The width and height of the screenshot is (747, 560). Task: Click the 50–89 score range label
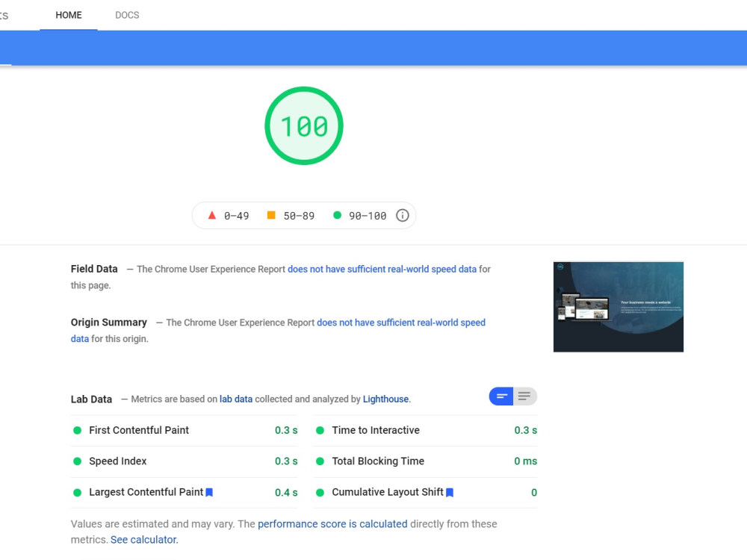pyautogui.click(x=300, y=216)
